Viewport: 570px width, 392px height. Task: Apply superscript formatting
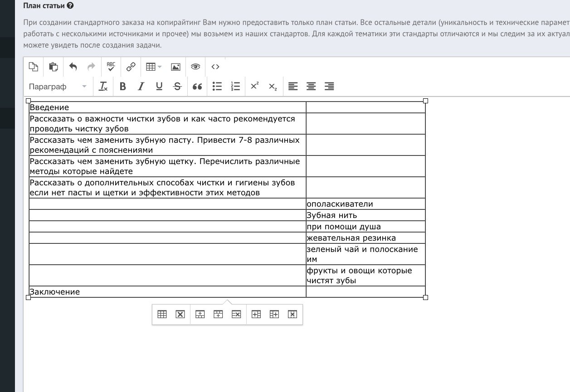[x=255, y=86]
